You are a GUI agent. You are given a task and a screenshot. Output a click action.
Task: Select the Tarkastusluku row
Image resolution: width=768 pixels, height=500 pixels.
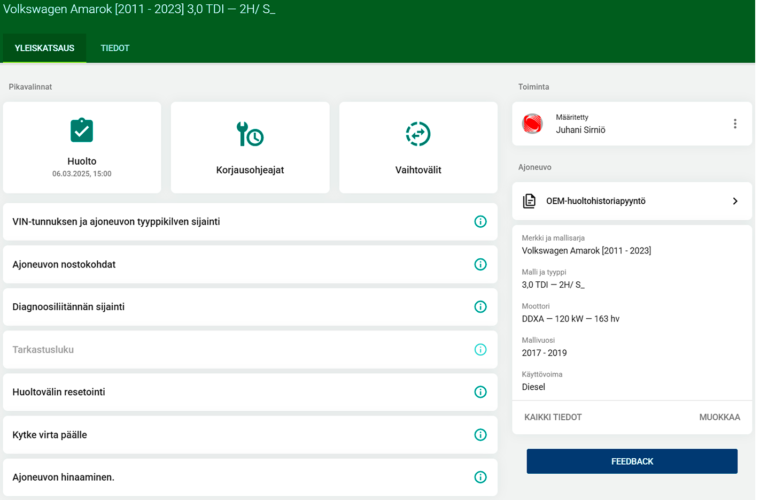pyautogui.click(x=250, y=350)
